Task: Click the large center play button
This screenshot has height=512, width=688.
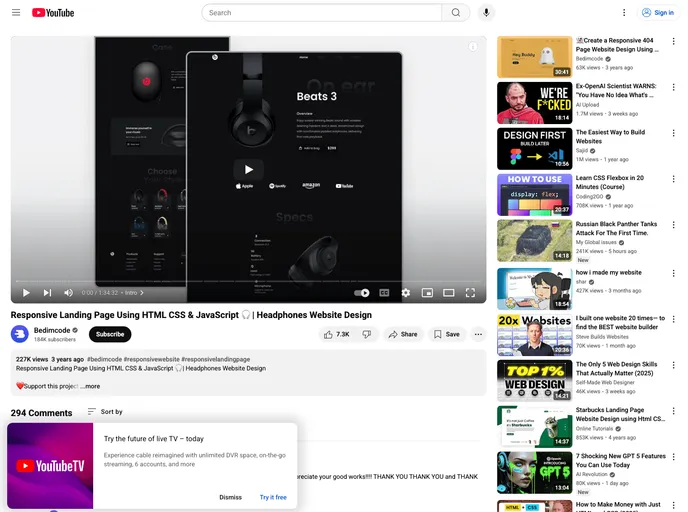Action: click(x=248, y=169)
